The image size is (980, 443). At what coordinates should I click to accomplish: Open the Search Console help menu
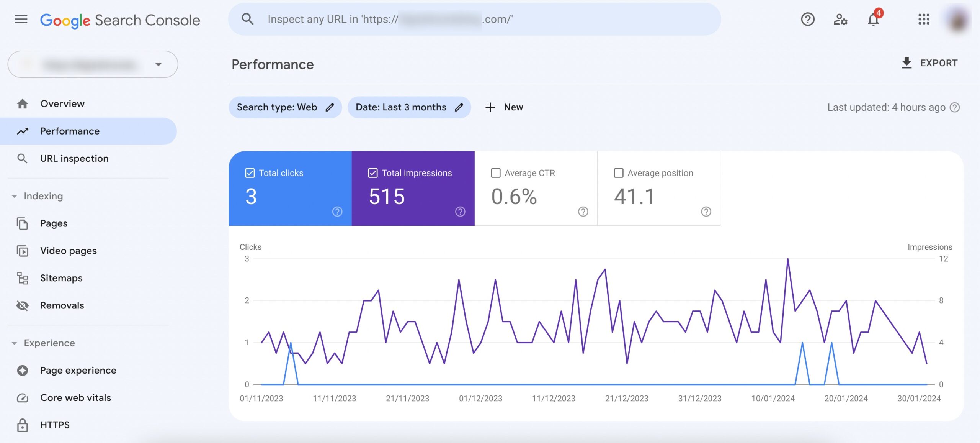(807, 19)
